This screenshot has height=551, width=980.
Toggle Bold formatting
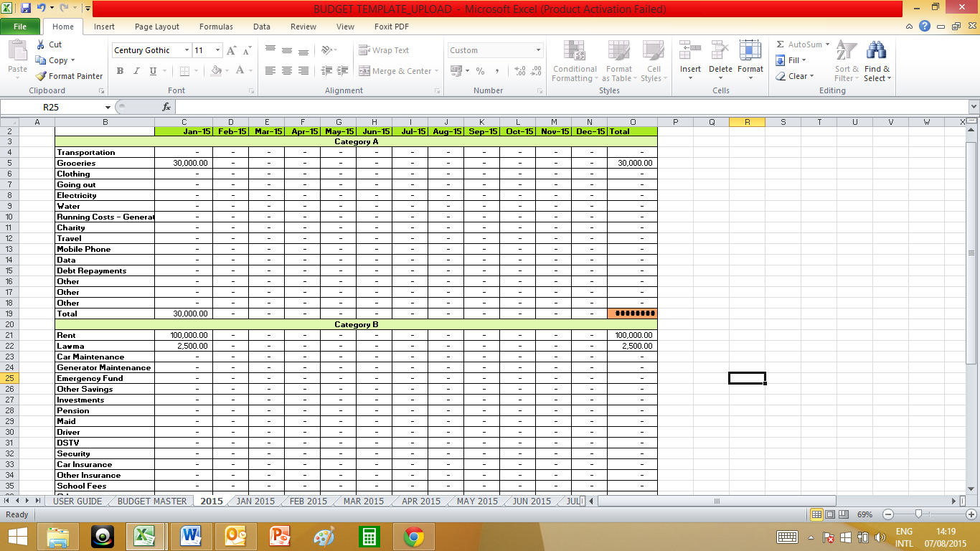[120, 71]
